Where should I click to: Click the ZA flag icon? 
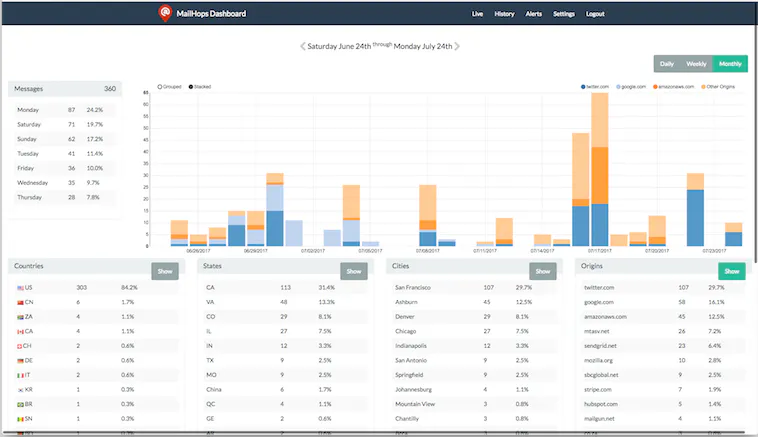coord(20,317)
